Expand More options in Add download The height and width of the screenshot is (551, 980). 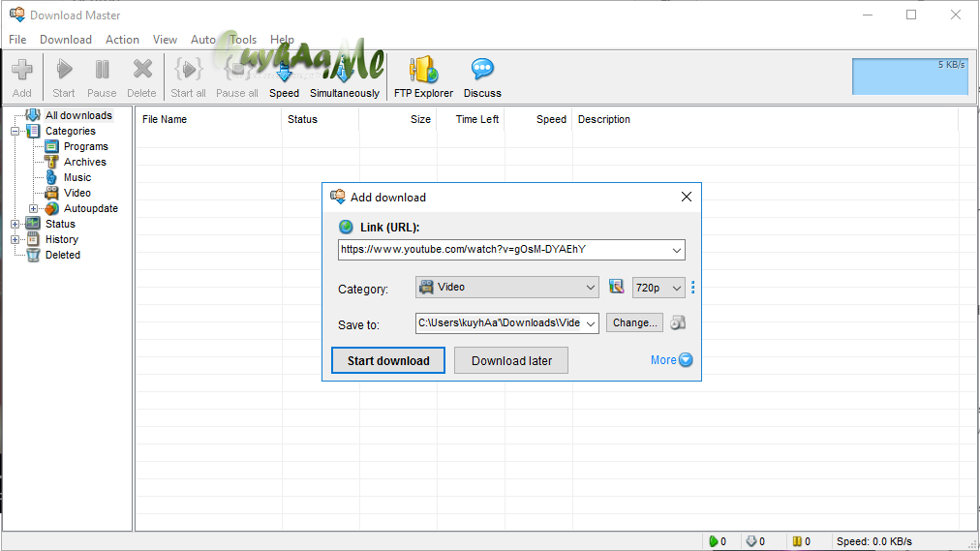pos(671,360)
